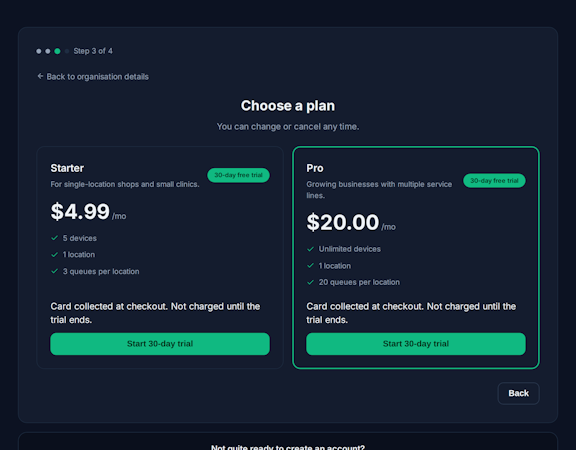Click the green active step dot
This screenshot has height=450, width=576.
pyautogui.click(x=57, y=51)
